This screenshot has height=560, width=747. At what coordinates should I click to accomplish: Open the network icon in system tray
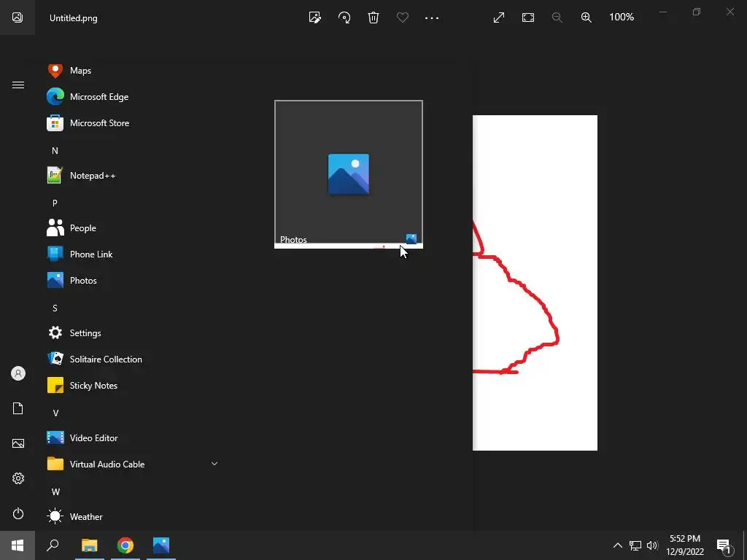pyautogui.click(x=635, y=545)
